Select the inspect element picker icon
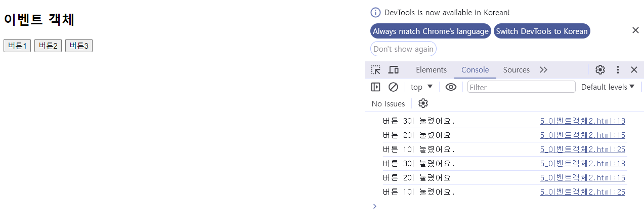Screen dimensions: 644x224 (375, 70)
